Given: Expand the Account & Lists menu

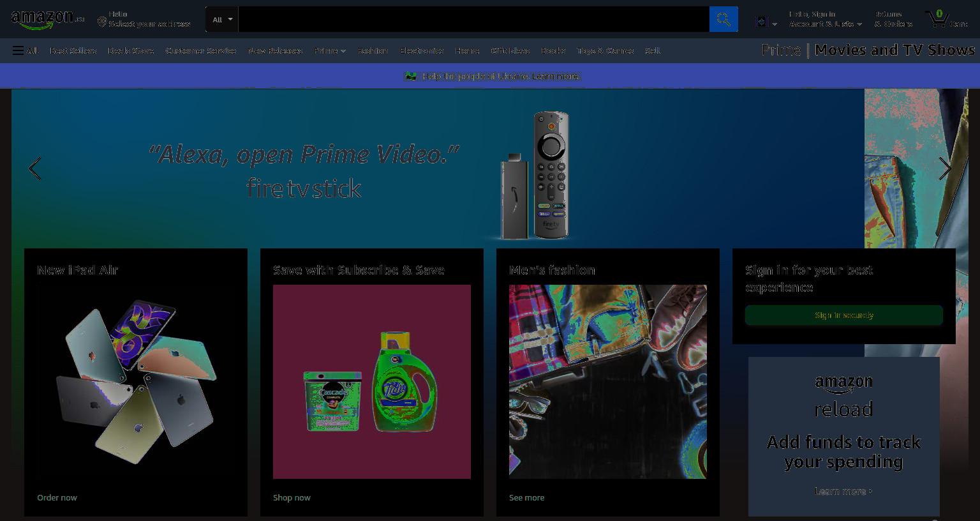Looking at the screenshot, I should (826, 19).
